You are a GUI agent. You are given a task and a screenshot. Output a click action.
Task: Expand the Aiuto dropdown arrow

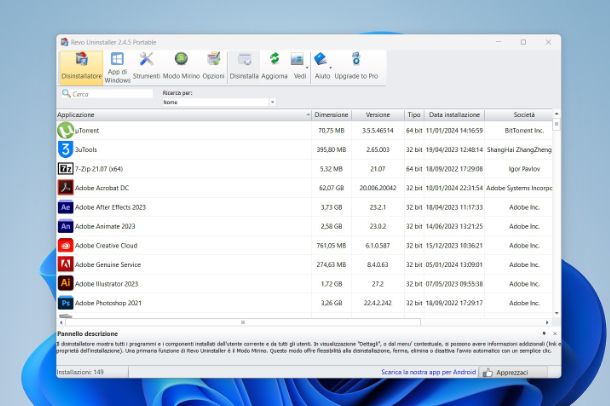click(x=331, y=68)
